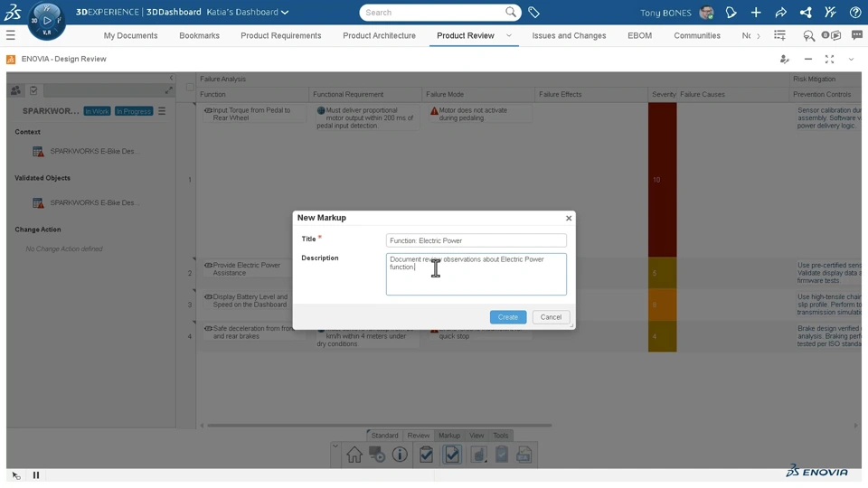868x488 pixels.
Task: Click the markup Description text area
Action: tap(476, 274)
